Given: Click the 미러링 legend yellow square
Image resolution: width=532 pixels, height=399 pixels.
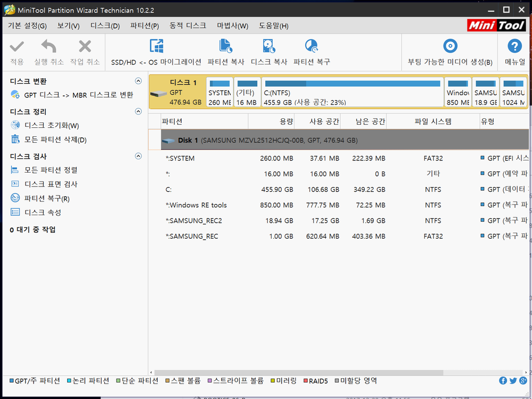Looking at the screenshot, I should click(273, 381).
